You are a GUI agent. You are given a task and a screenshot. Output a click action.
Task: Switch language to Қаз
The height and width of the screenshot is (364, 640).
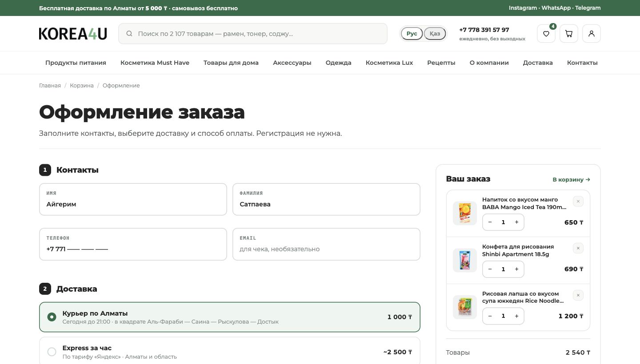(435, 34)
